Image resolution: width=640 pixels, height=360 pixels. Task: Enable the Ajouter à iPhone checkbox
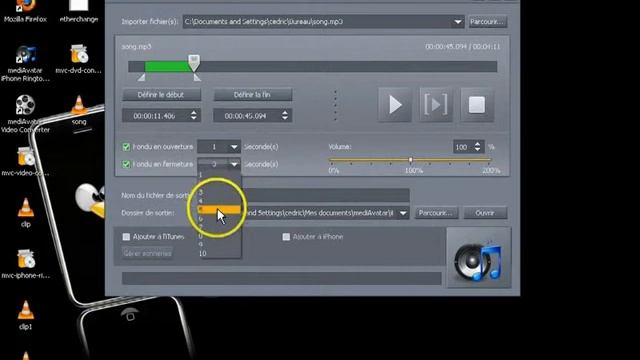click(x=286, y=237)
